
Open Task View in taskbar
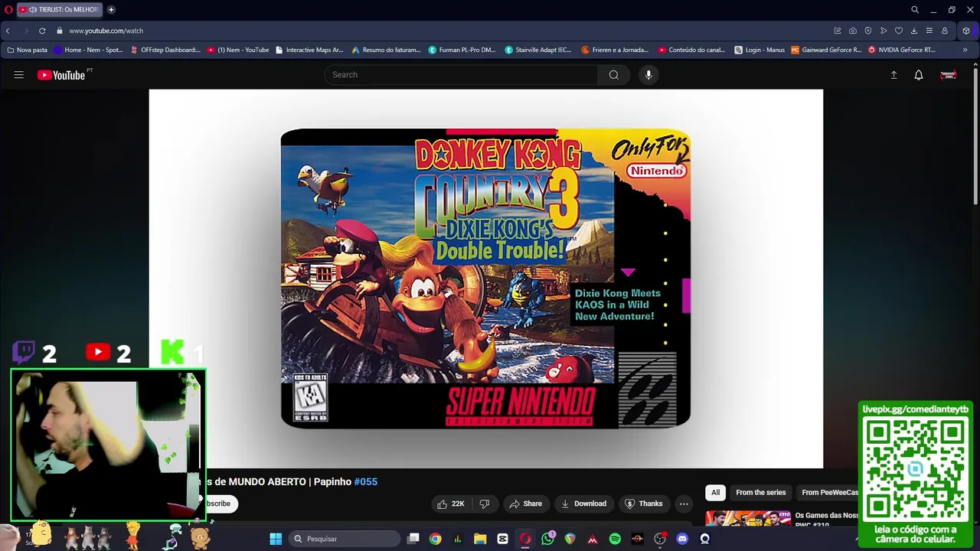click(413, 539)
